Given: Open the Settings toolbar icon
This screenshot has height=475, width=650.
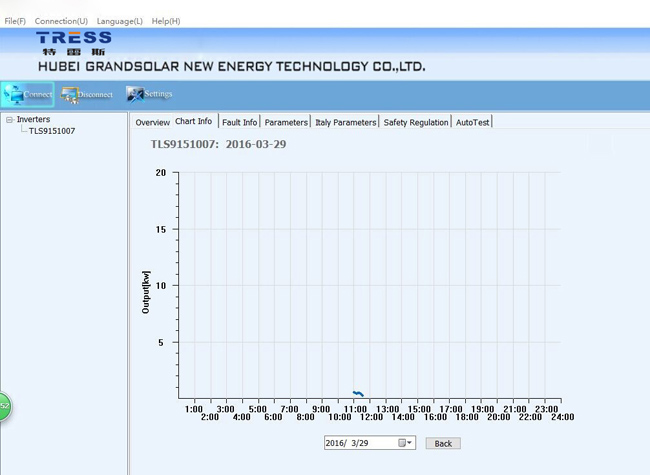Looking at the screenshot, I should tap(149, 94).
